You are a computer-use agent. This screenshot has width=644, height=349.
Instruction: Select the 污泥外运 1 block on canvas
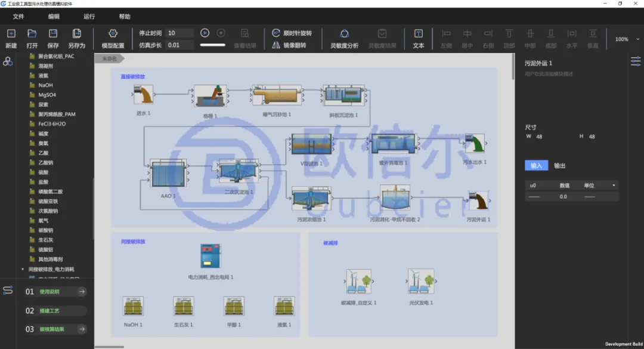[x=478, y=200]
